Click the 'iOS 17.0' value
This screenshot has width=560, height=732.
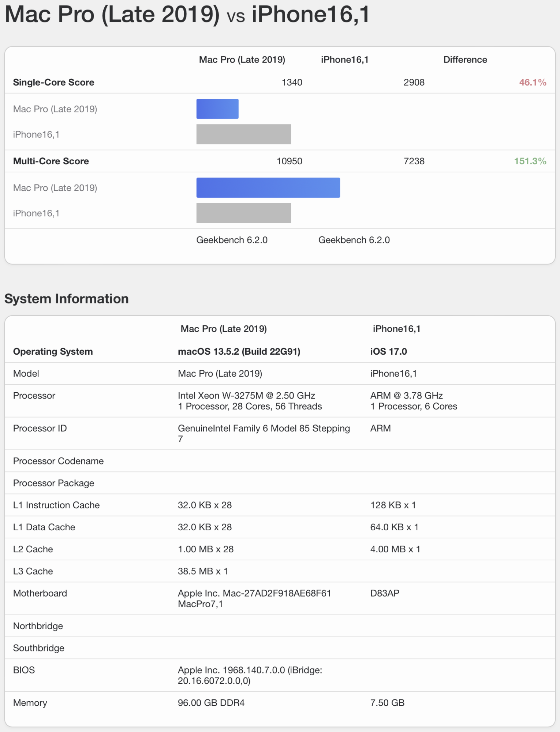click(x=388, y=351)
